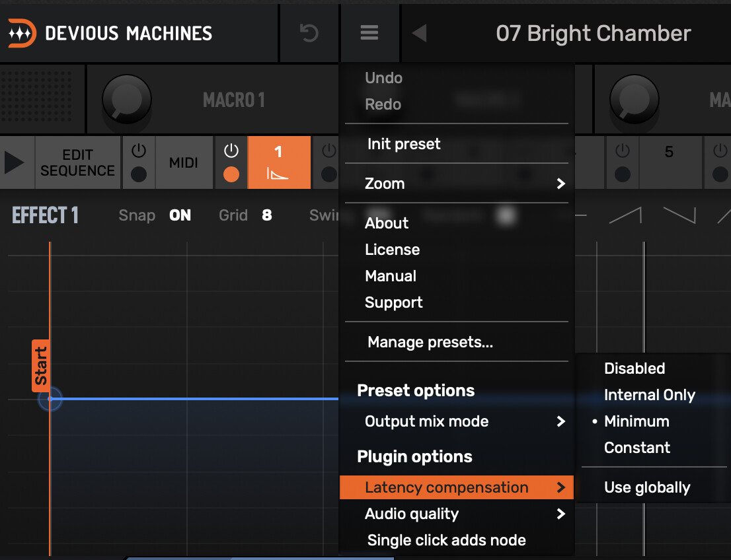Toggle the MIDI power button

(x=138, y=151)
